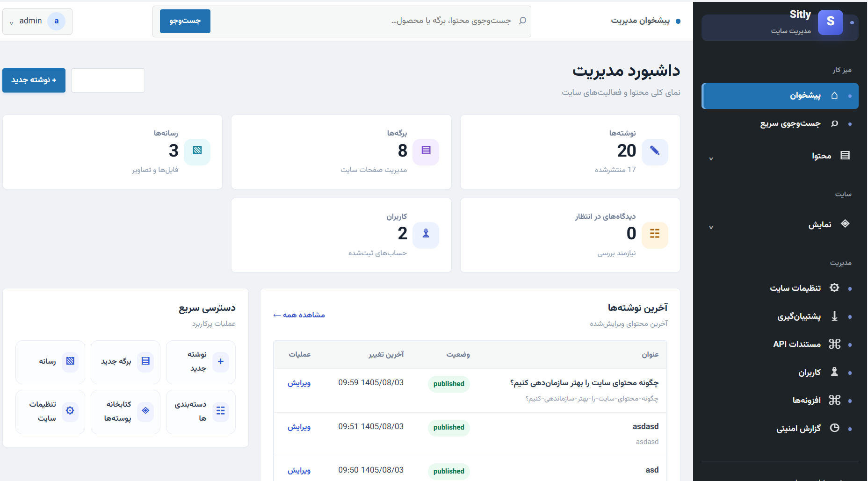This screenshot has height=481, width=868.
Task: Click the + نوشته جدید button
Action: [34, 80]
